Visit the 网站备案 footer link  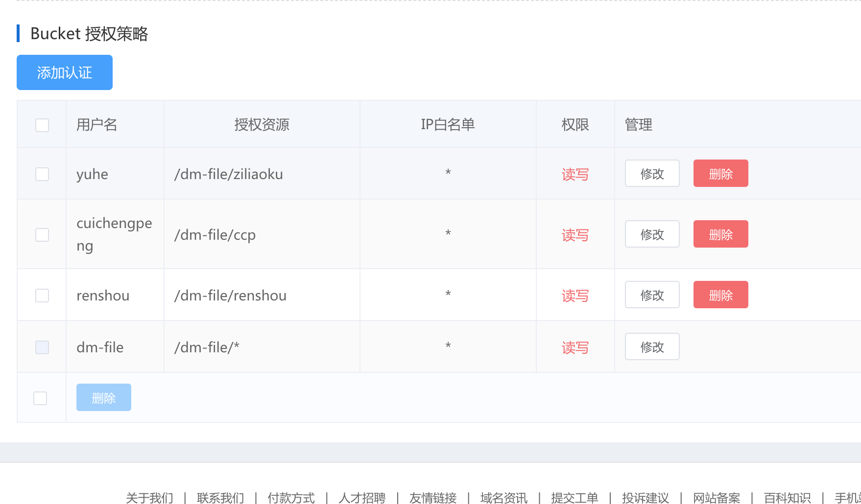716,498
